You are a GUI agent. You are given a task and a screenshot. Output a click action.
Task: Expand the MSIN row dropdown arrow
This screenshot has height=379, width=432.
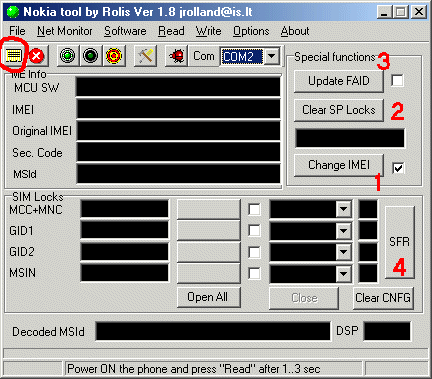tap(343, 274)
